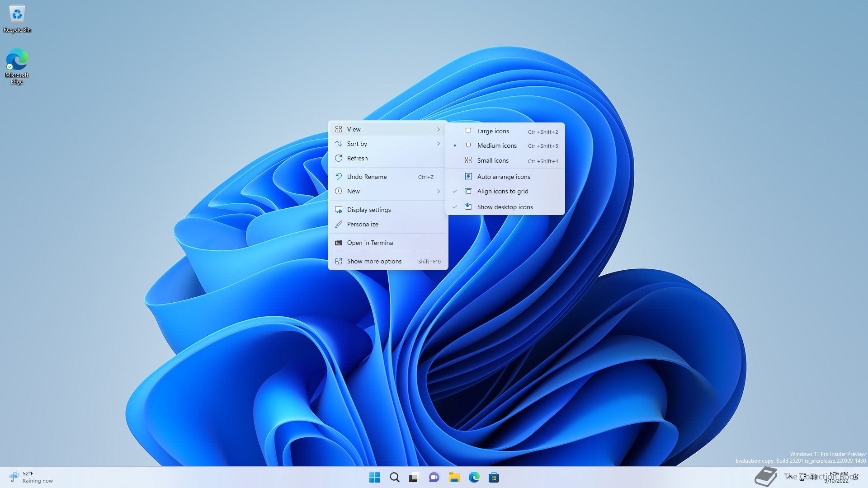Expand the View submenu entry

tap(388, 129)
